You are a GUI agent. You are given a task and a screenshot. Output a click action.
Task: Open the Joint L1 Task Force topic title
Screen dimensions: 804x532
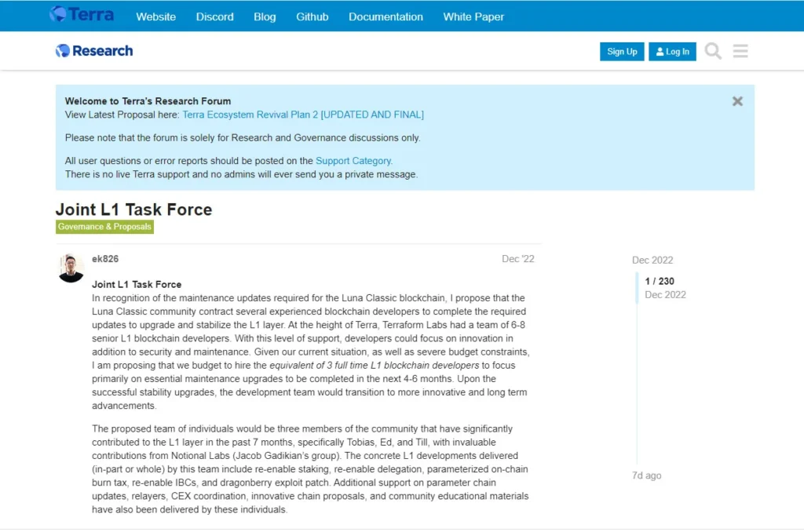coord(133,210)
